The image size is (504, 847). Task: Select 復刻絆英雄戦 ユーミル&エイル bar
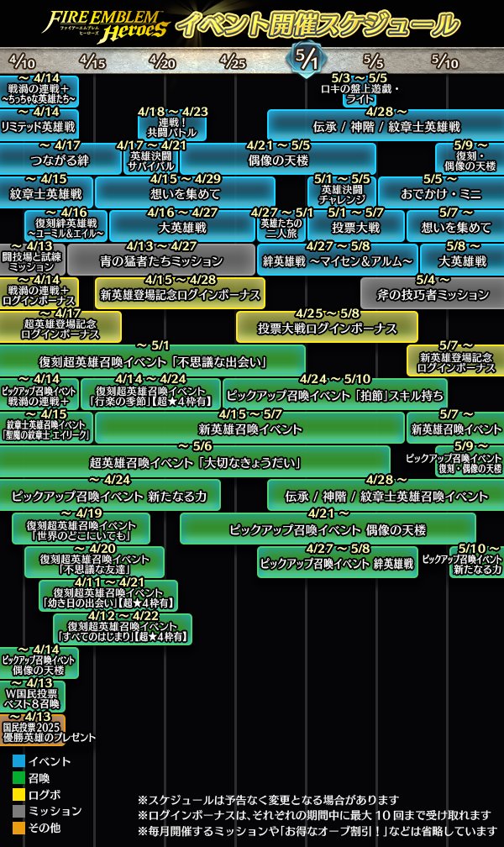66,228
